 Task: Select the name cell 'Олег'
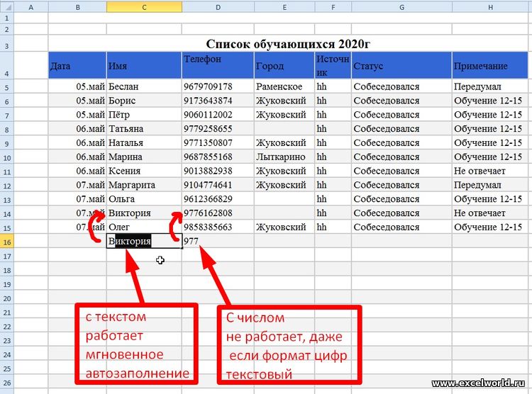[144, 227]
